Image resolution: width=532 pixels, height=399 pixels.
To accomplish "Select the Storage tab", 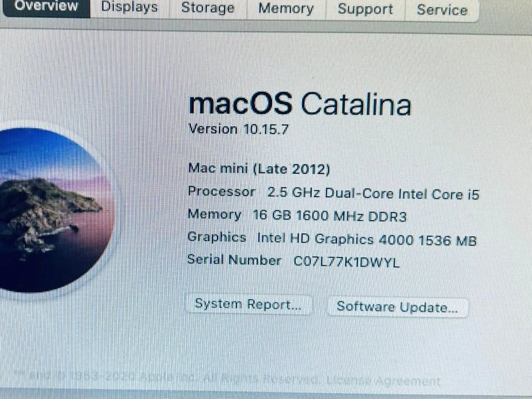I will 208,8.
